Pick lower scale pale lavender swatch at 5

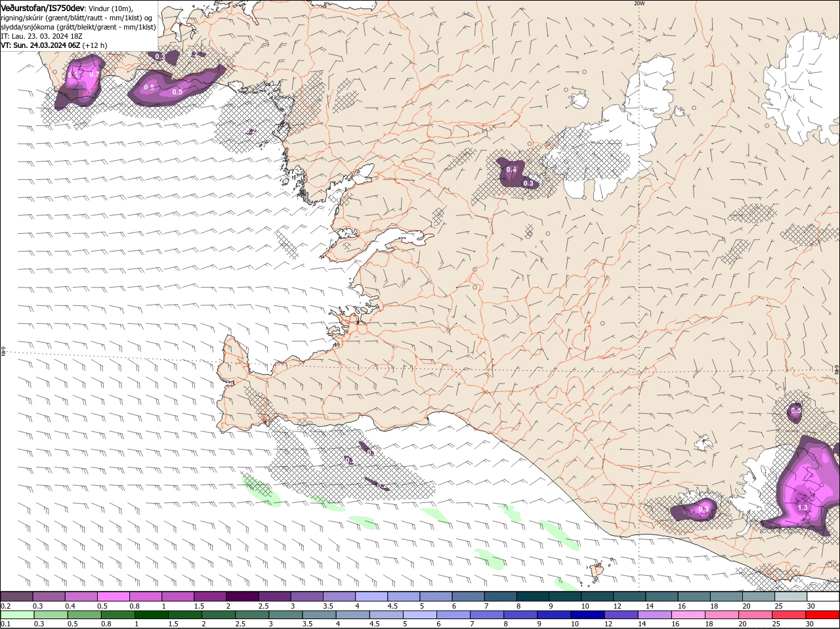pos(419,615)
